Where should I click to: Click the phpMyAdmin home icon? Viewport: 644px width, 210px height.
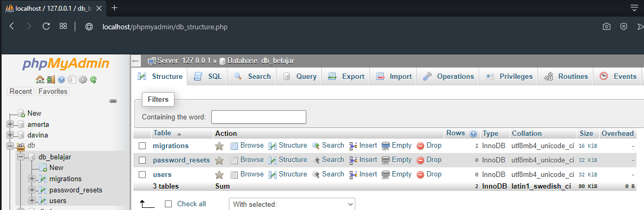tap(39, 80)
